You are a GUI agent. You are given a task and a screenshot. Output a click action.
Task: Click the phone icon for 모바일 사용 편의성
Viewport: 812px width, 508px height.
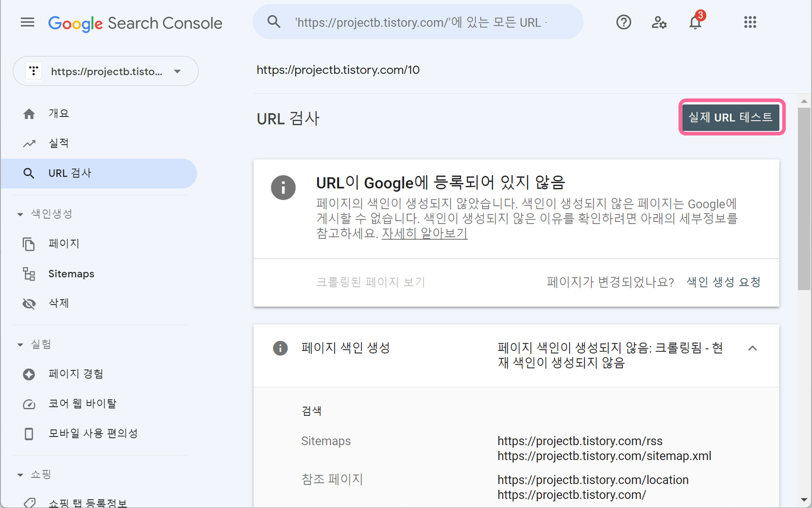pos(29,434)
